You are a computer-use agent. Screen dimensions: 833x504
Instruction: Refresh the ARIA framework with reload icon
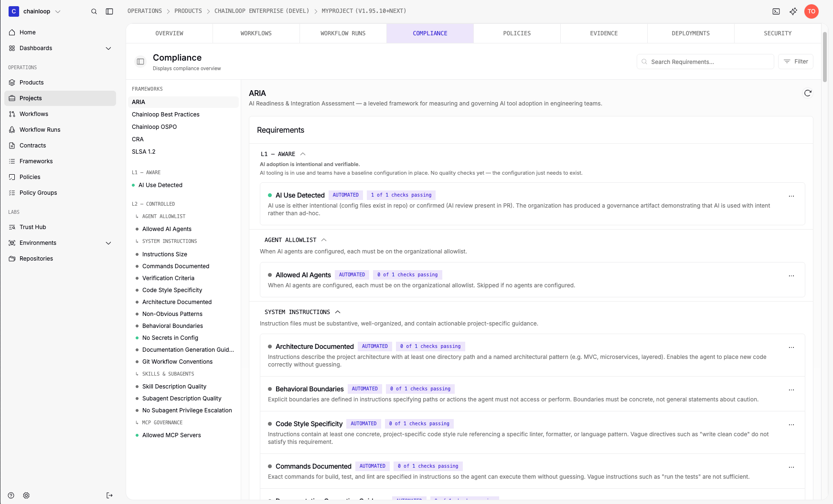pos(808,93)
